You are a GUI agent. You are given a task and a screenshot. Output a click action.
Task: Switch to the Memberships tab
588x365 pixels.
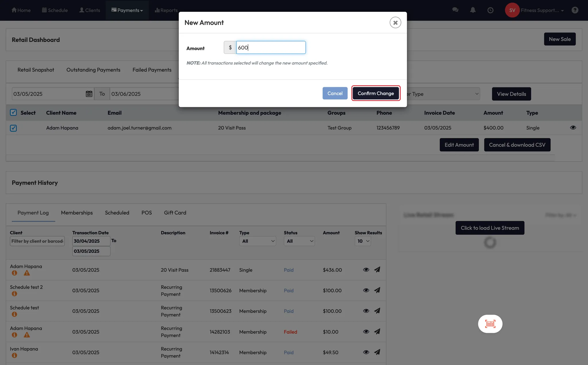77,213
